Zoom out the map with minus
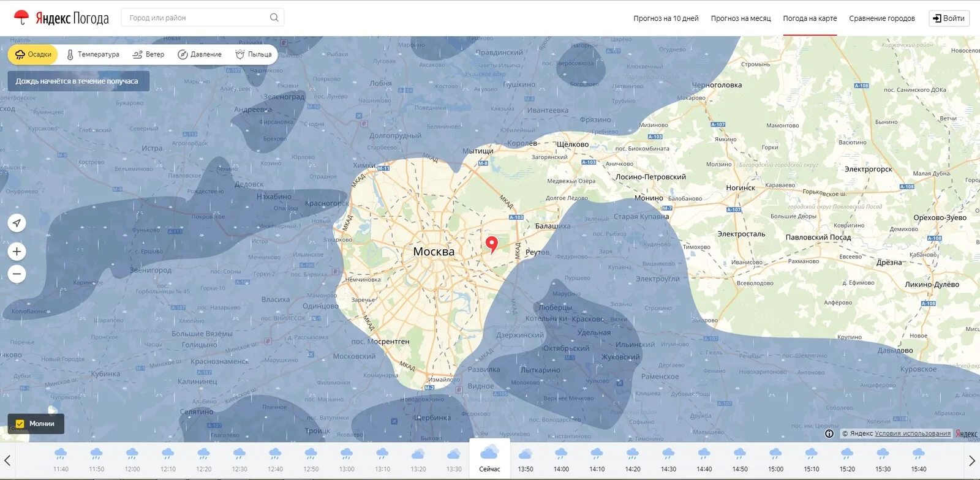The image size is (980, 480). click(x=17, y=274)
